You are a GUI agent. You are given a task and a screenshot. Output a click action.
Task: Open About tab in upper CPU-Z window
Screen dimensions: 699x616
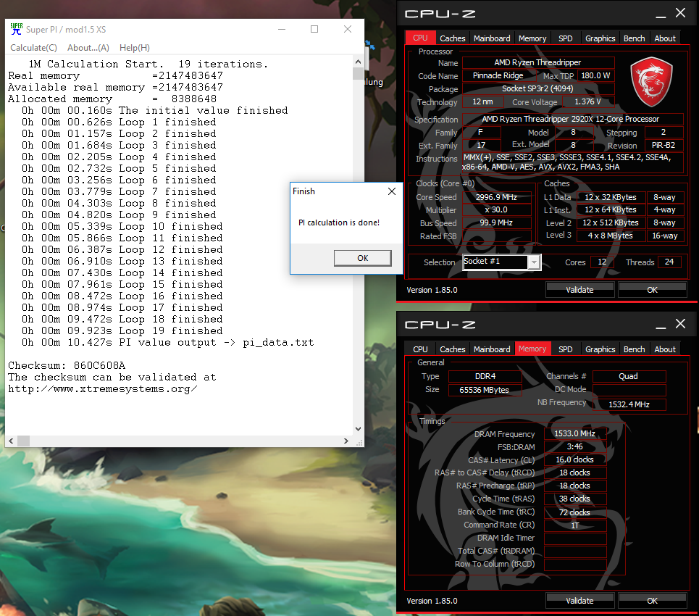pos(665,38)
